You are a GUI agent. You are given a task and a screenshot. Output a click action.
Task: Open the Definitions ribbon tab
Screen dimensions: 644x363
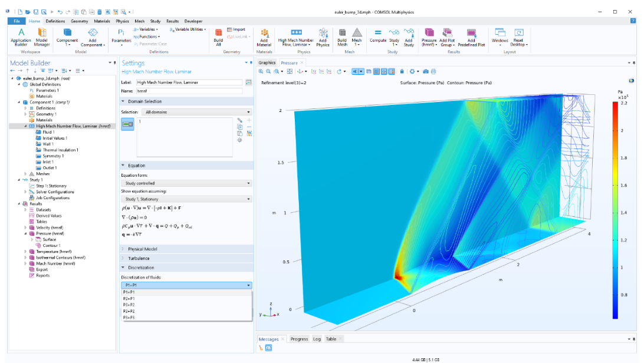[55, 21]
